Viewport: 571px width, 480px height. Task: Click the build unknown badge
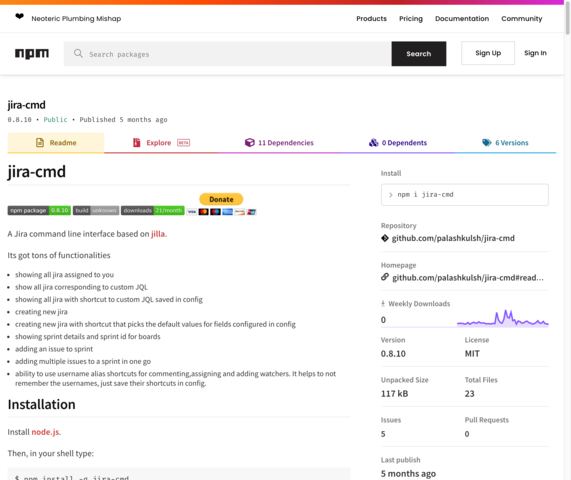(x=96, y=211)
